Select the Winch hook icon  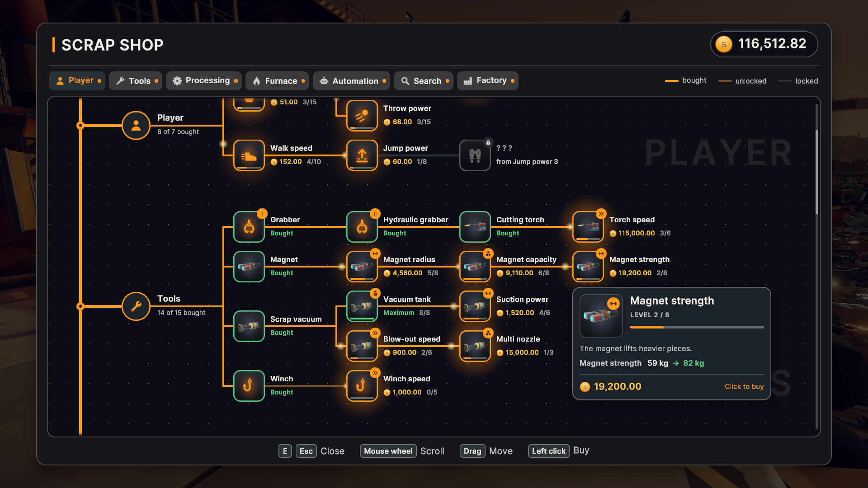pos(249,386)
